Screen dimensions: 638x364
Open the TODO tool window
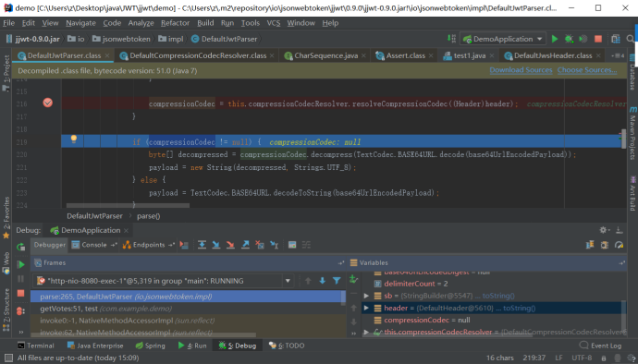pos(287,346)
